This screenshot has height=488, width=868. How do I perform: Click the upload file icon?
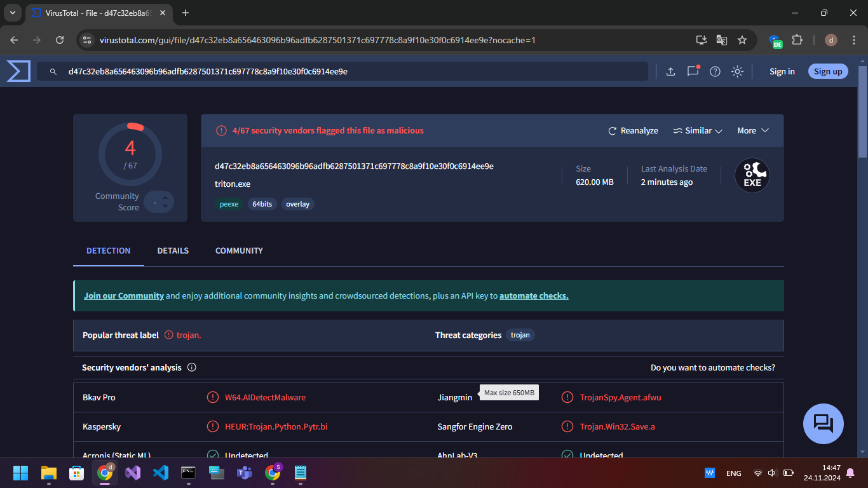pos(670,71)
